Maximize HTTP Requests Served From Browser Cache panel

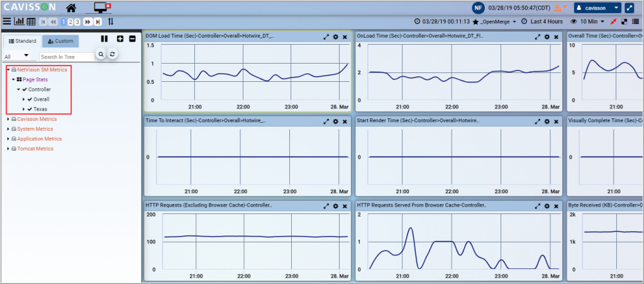pos(538,206)
